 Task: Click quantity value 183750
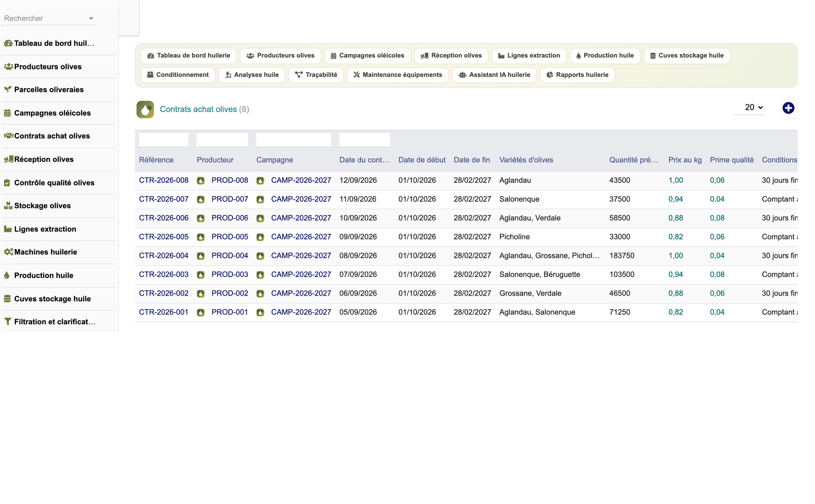point(622,256)
